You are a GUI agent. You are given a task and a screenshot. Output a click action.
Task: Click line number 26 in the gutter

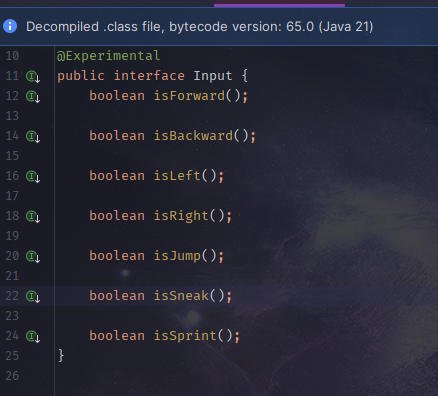click(x=12, y=376)
